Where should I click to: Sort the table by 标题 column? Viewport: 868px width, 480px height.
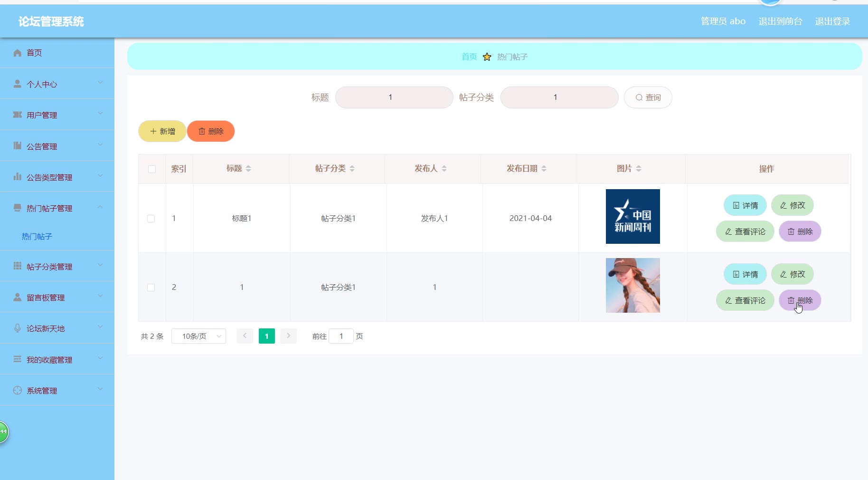(x=248, y=169)
